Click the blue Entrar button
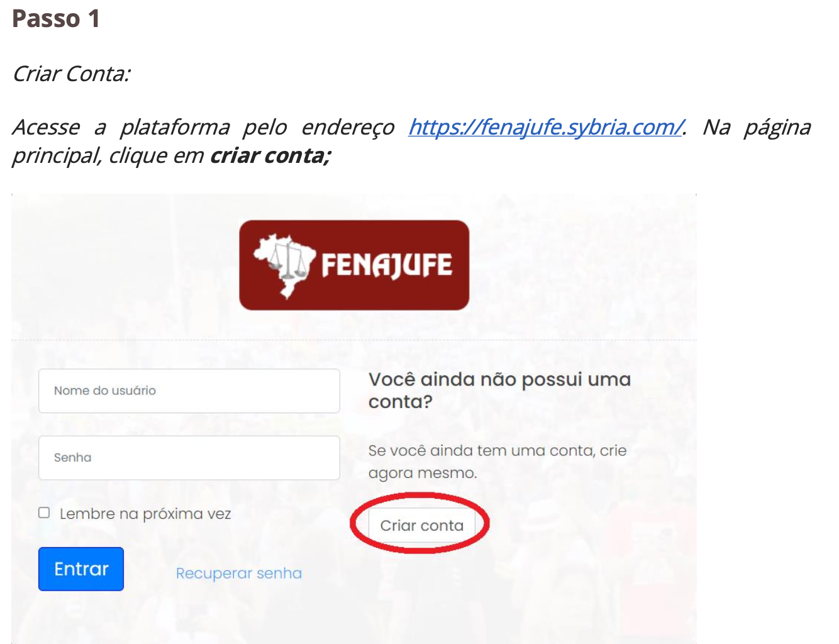Viewport: 839px width, 644px height. (x=81, y=569)
